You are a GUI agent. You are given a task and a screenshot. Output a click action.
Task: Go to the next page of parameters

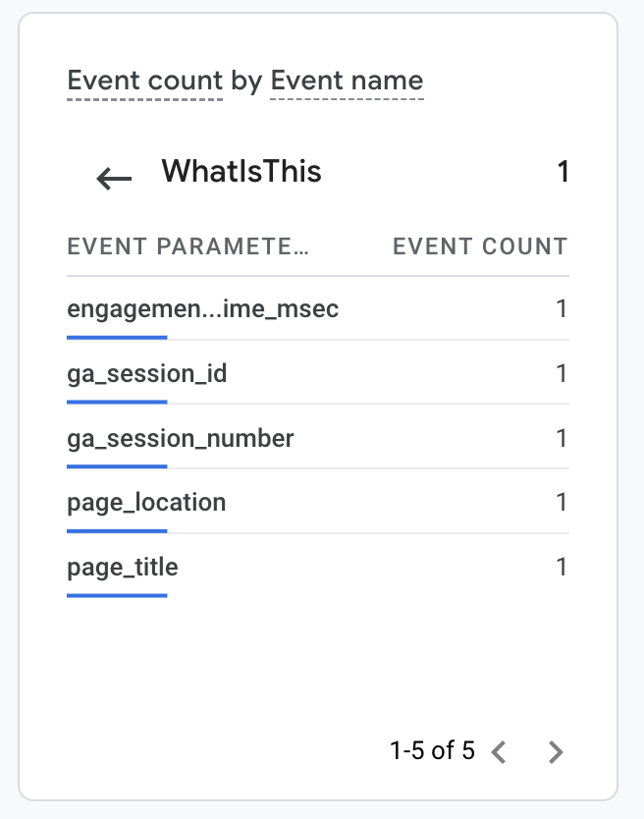(556, 752)
